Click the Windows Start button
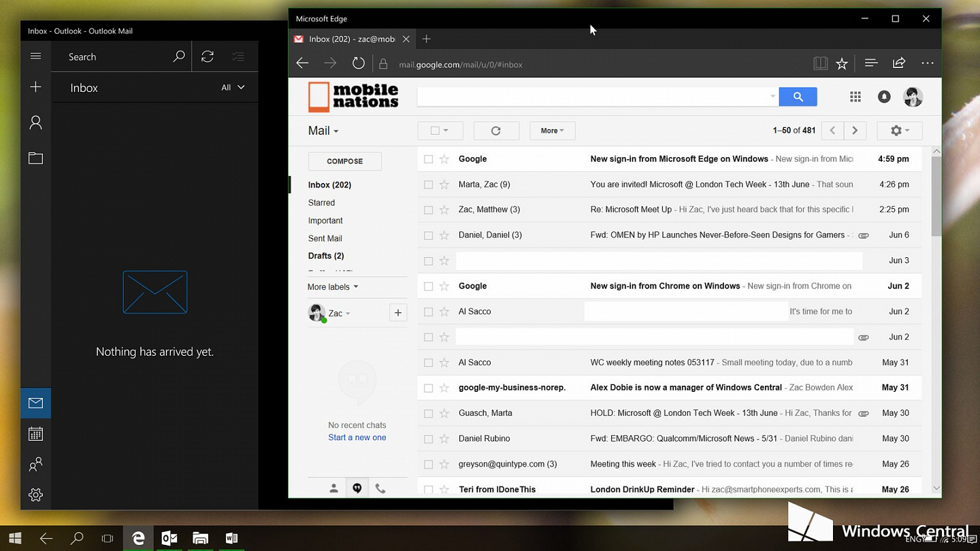 (15, 538)
